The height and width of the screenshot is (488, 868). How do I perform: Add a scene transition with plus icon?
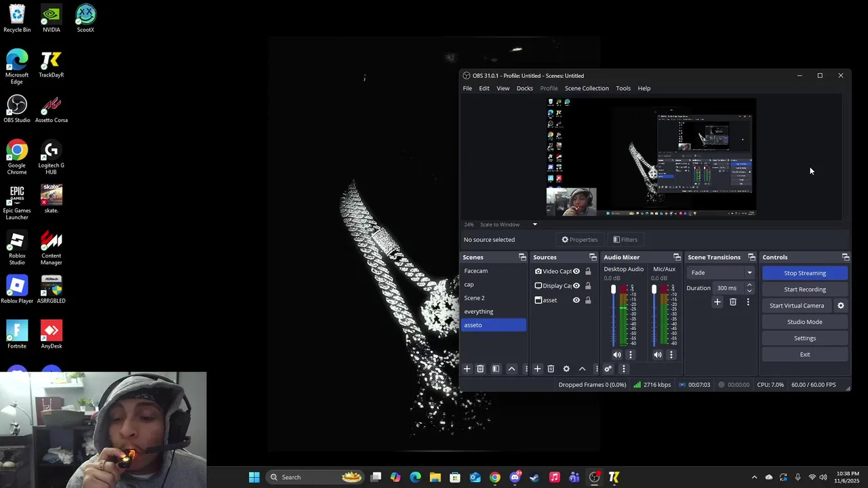717,302
